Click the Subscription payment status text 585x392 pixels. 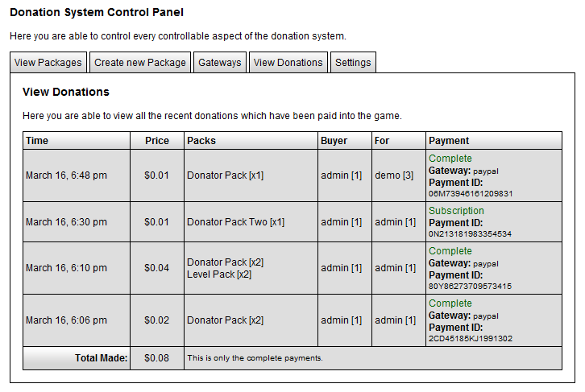coord(456,211)
